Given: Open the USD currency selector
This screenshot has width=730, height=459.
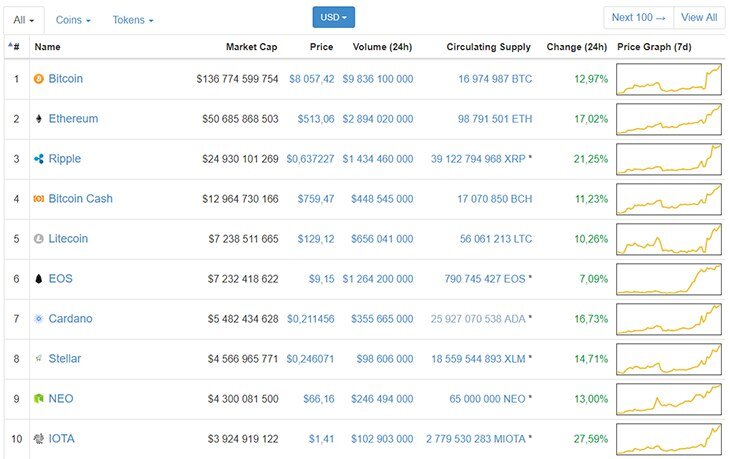Looking at the screenshot, I should [333, 17].
